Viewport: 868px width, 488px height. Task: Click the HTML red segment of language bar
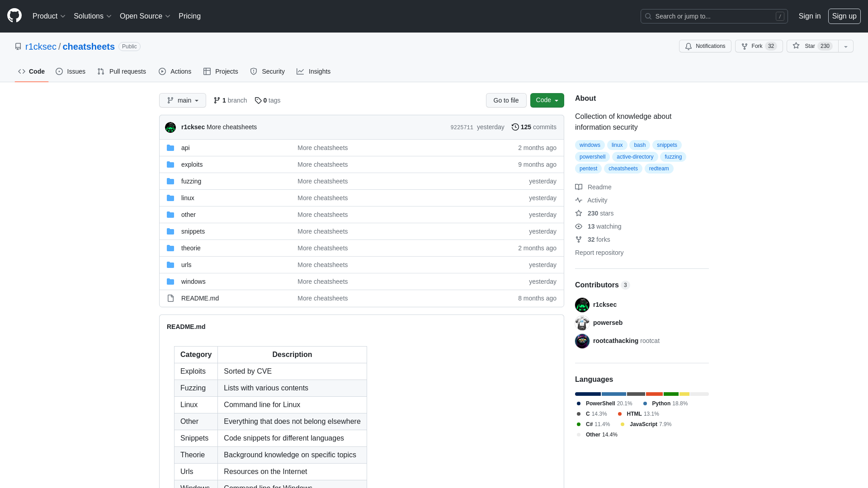tap(654, 394)
